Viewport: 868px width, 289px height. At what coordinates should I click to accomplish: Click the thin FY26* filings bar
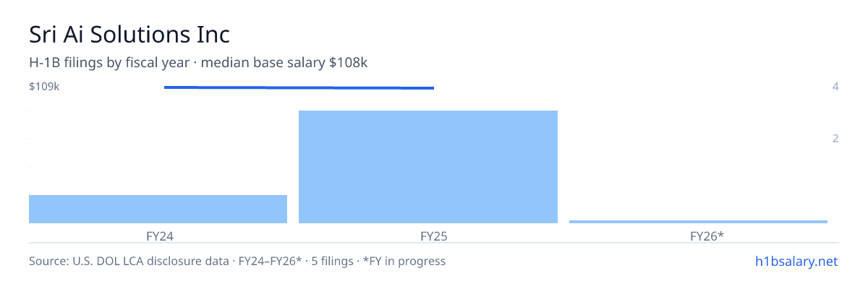pos(698,222)
